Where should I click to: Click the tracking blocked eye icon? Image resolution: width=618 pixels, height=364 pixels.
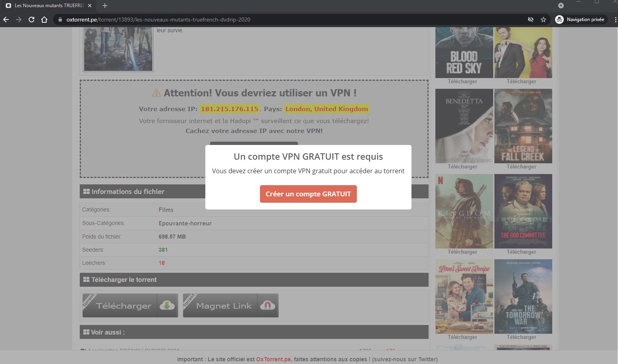coord(531,20)
